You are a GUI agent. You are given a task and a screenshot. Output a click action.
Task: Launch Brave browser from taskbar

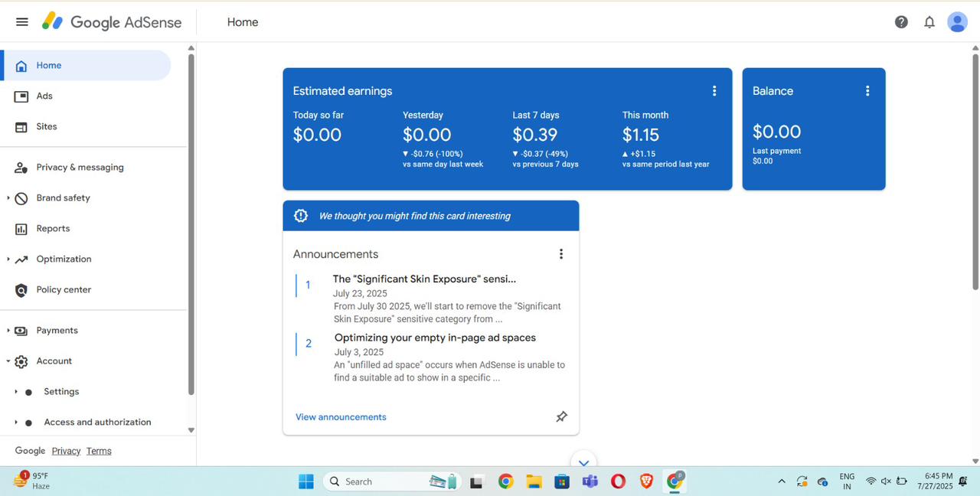pos(646,481)
